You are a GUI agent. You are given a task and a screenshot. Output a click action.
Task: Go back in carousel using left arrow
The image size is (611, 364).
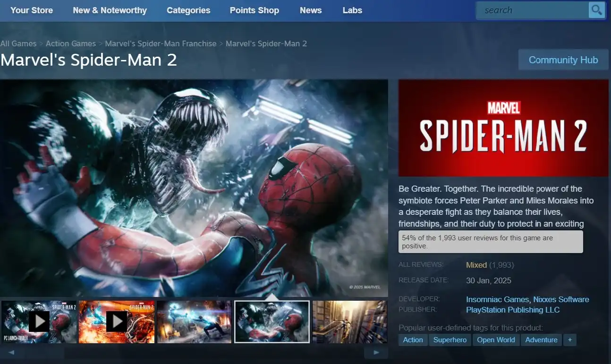[11, 352]
